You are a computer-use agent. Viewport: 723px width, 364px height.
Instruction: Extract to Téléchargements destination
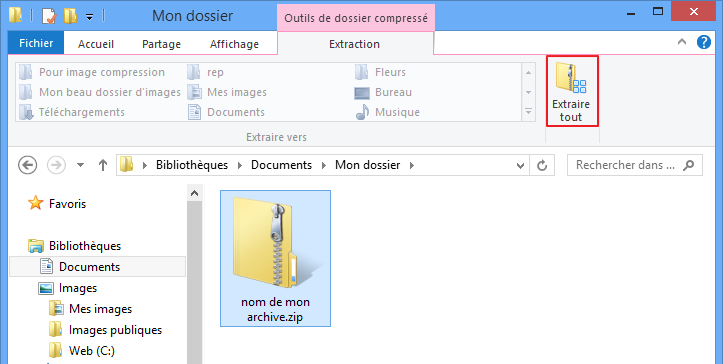pyautogui.click(x=71, y=112)
